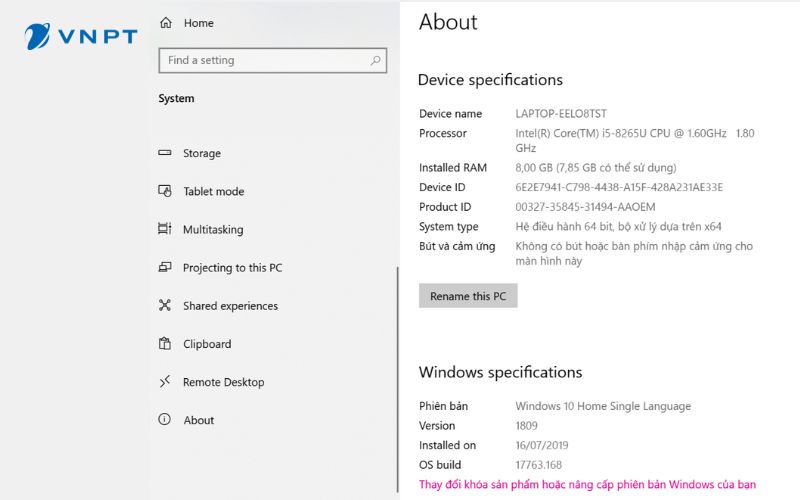800x500 pixels.
Task: Click the search magnifier icon
Action: pyautogui.click(x=376, y=61)
